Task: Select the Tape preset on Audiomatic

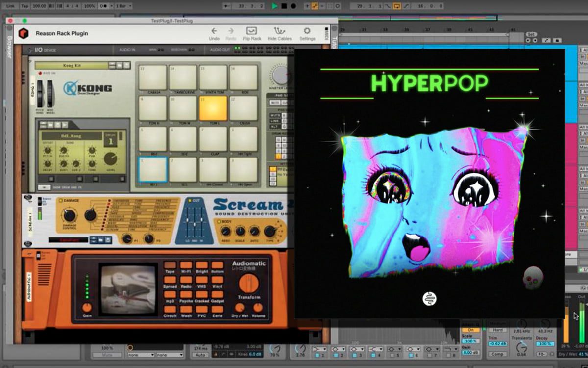Action: (170, 265)
